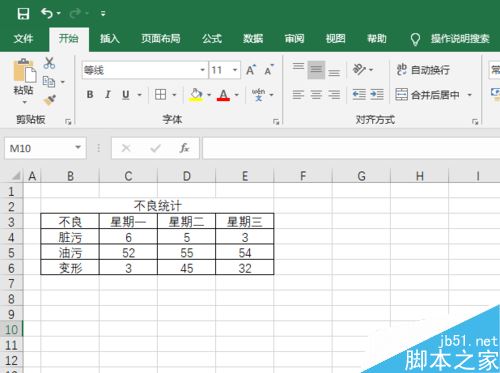
Task: Click the formula bar Enter checkmark icon
Action: pyautogui.click(x=155, y=148)
